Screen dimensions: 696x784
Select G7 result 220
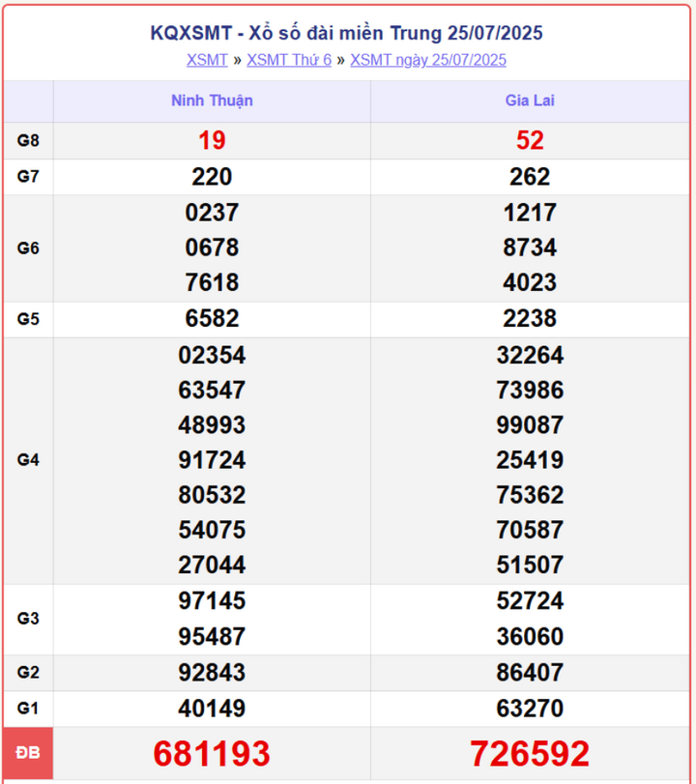(212, 177)
